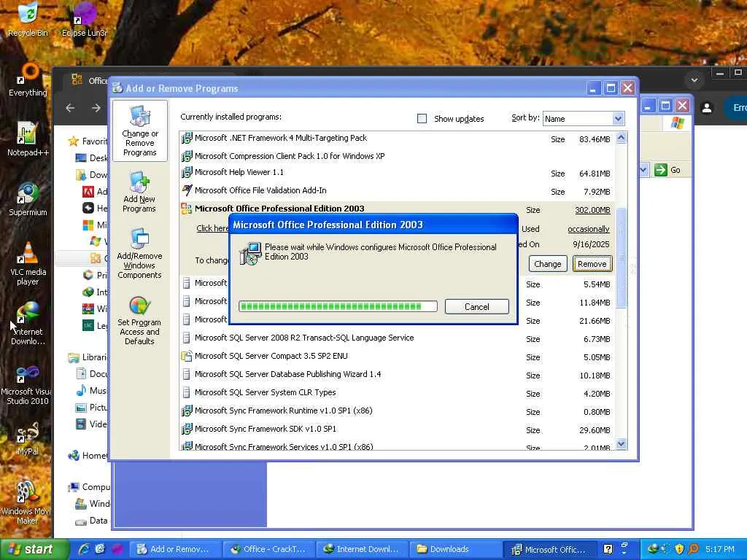The height and width of the screenshot is (560, 747).
Task: Open the Click here support information link
Action: [x=212, y=228]
